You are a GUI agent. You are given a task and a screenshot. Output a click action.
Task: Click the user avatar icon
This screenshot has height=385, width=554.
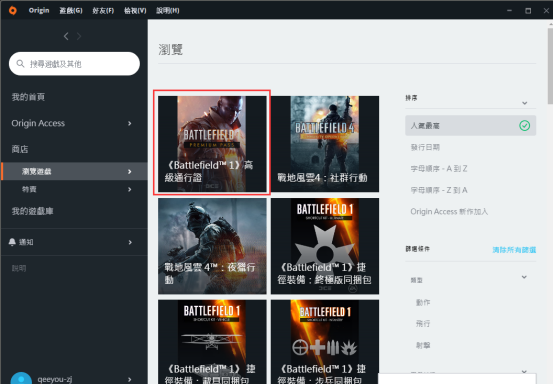(21, 378)
